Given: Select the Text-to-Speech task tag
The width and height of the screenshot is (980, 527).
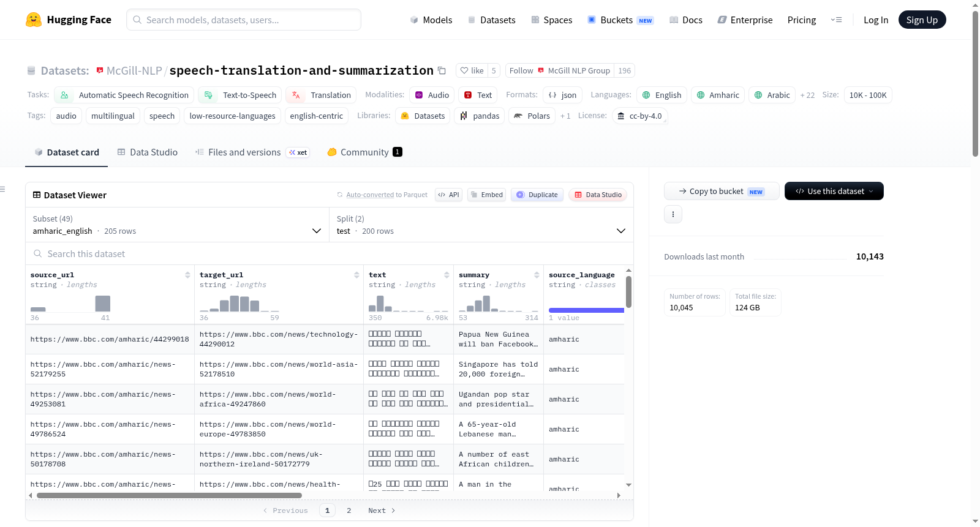Looking at the screenshot, I should [240, 95].
